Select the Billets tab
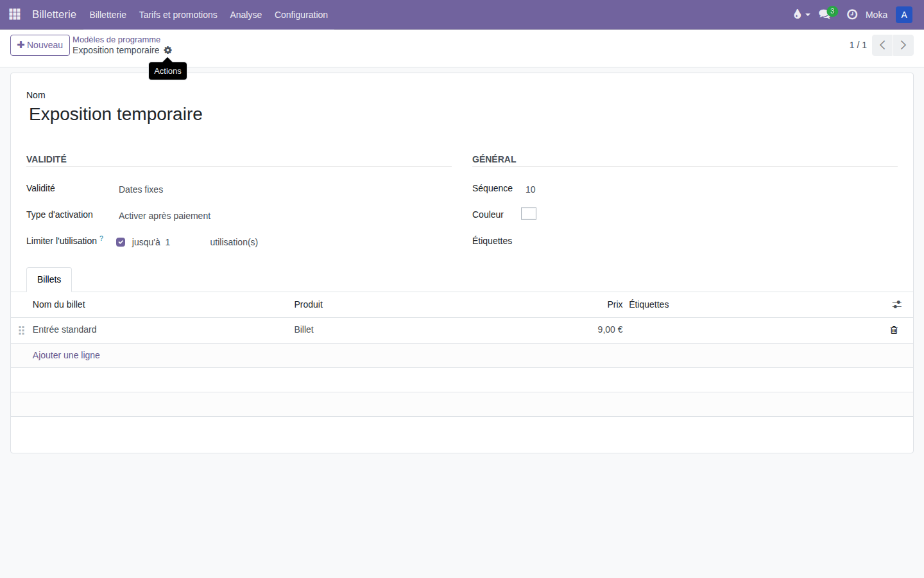Image resolution: width=924 pixels, height=578 pixels. click(49, 279)
